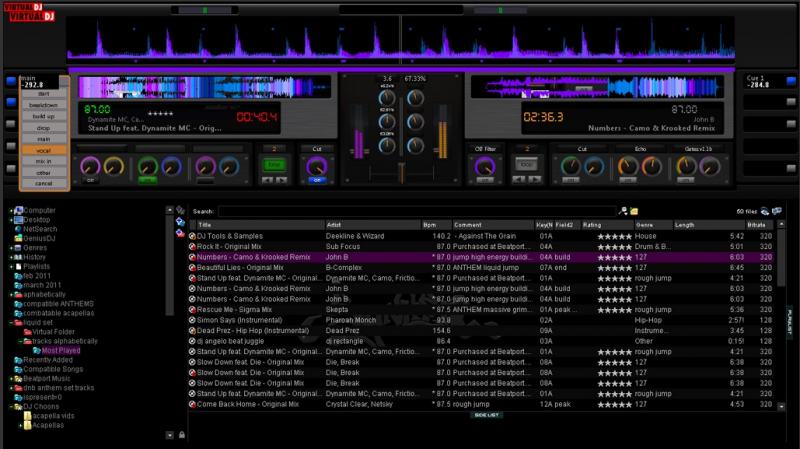Click the History tree icon
This screenshot has width=800, height=449.
[18, 257]
